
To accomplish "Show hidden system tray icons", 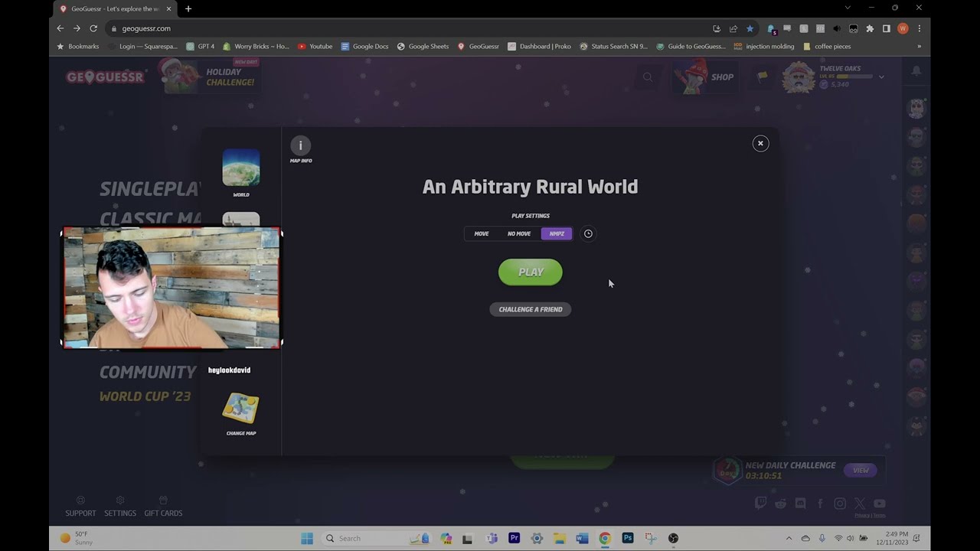I will pos(789,538).
